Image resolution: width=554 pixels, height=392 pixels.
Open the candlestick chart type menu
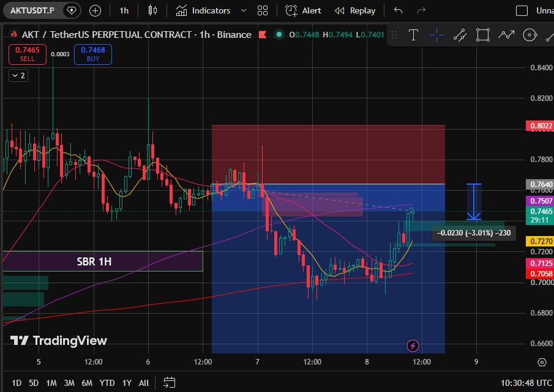point(152,10)
